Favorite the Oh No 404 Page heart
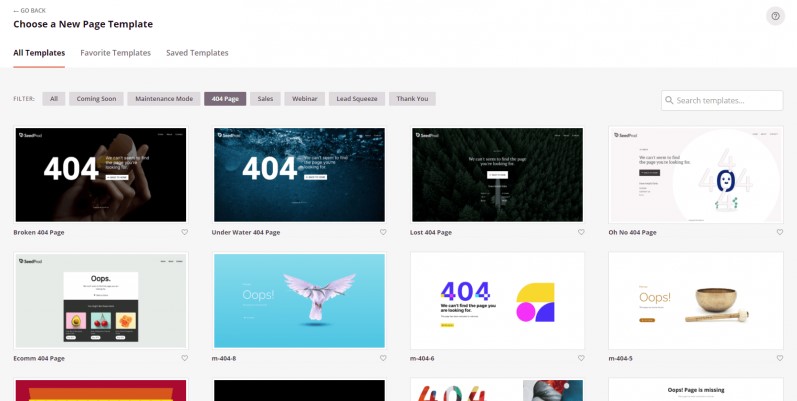 pos(780,232)
